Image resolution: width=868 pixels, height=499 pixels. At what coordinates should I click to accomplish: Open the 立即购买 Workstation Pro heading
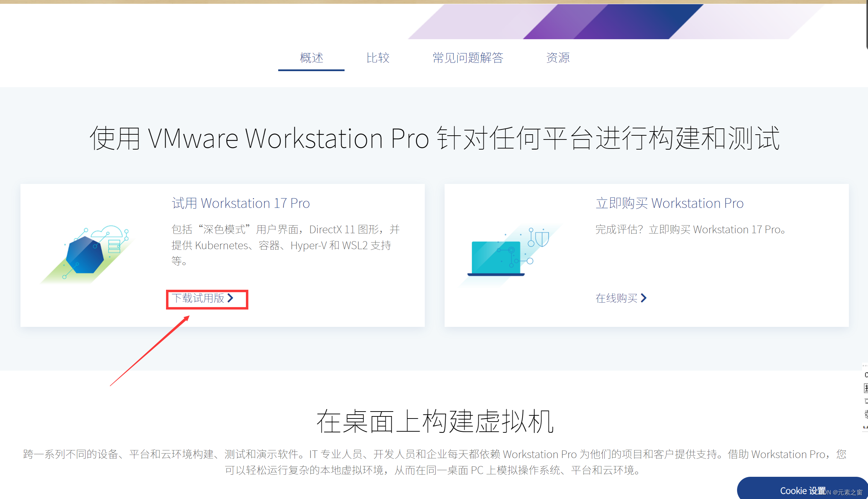(x=669, y=203)
